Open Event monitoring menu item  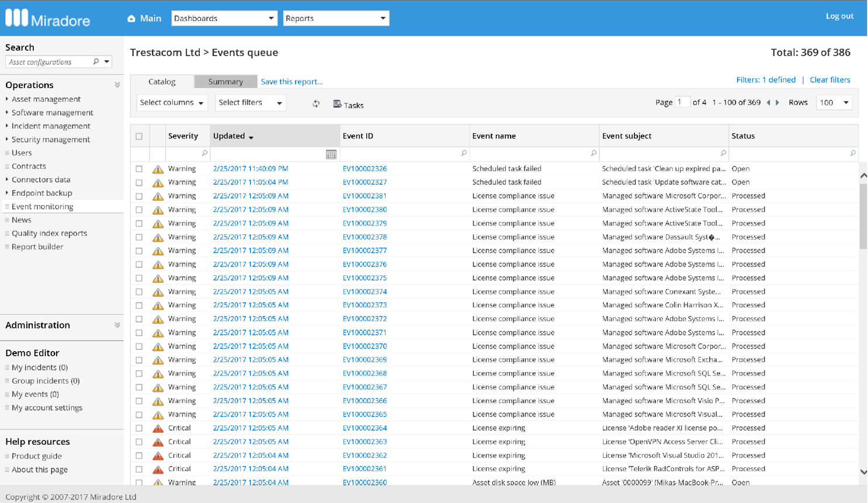click(x=43, y=206)
